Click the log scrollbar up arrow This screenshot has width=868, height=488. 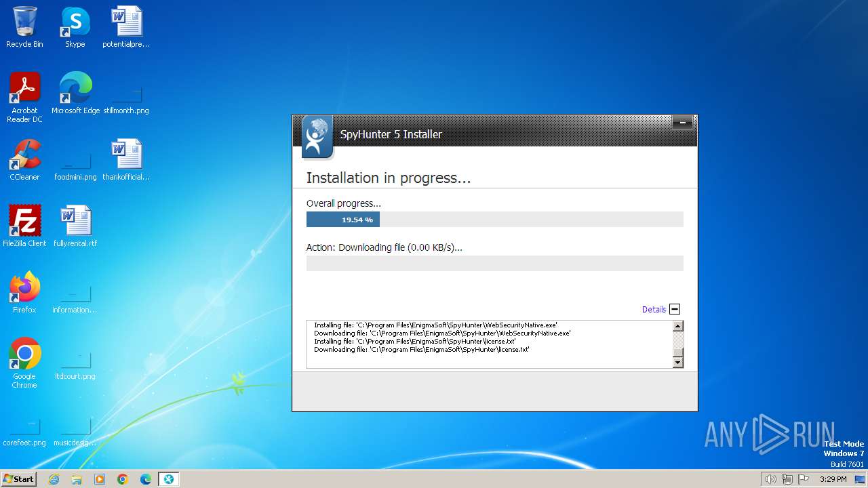coord(677,326)
